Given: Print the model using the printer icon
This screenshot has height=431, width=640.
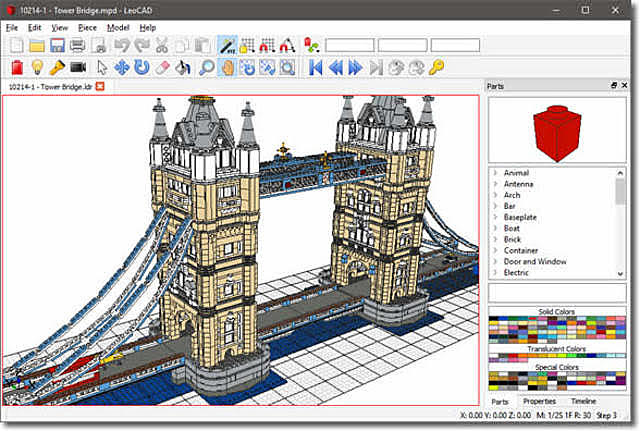Looking at the screenshot, I should click(x=77, y=45).
